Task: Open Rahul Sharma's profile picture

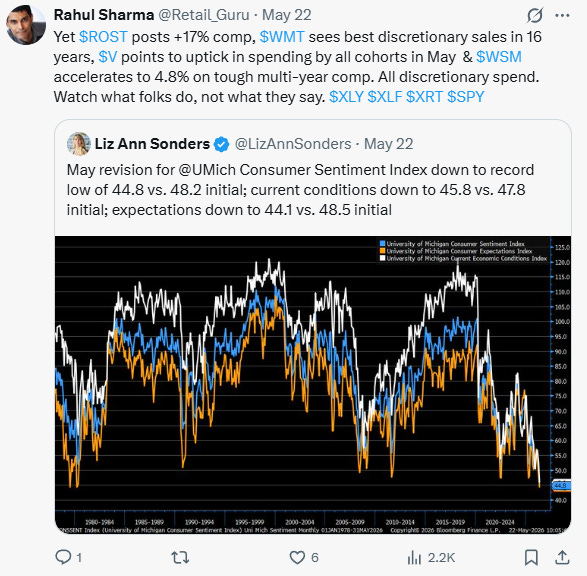Action: point(26,25)
